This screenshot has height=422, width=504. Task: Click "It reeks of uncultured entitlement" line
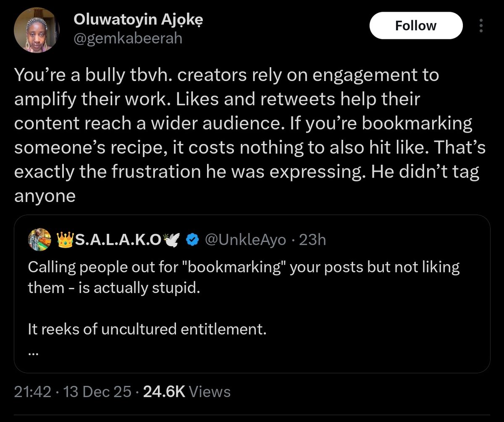(x=147, y=329)
